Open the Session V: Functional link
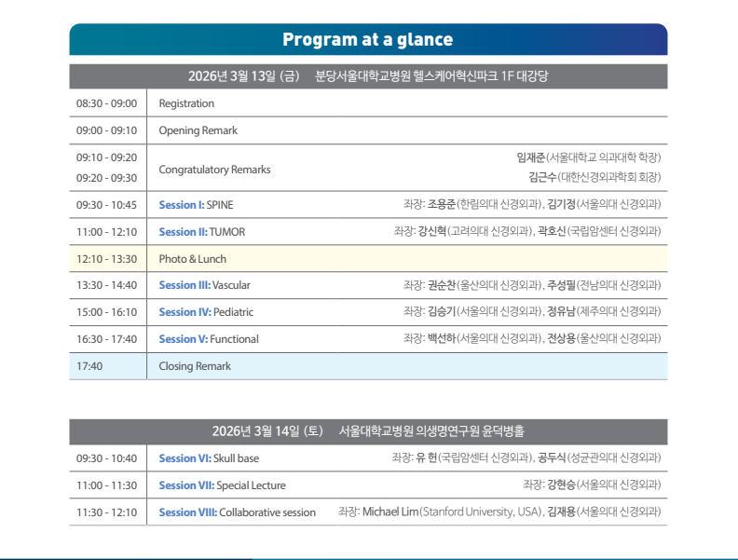This screenshot has width=738, height=560. point(209,339)
